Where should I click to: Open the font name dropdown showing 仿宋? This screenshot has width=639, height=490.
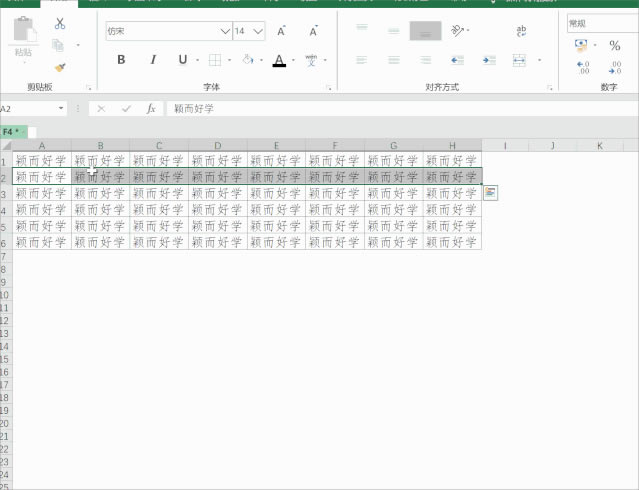(x=224, y=32)
